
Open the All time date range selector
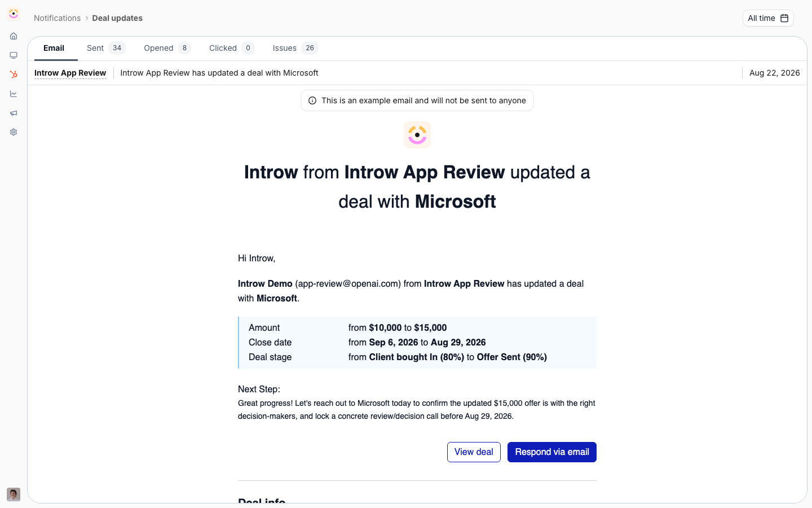768,18
